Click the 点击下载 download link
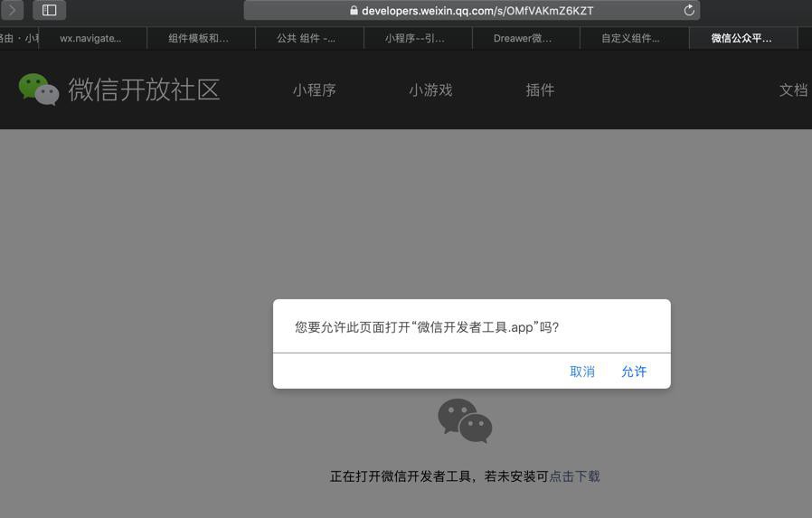Image resolution: width=812 pixels, height=518 pixels. (x=574, y=476)
